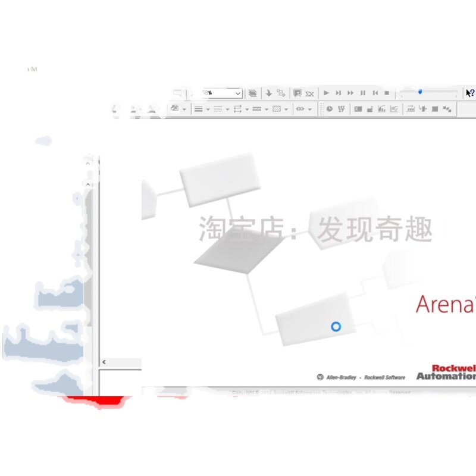
Task: Click the Sigma X expression icon
Action: tap(309, 93)
